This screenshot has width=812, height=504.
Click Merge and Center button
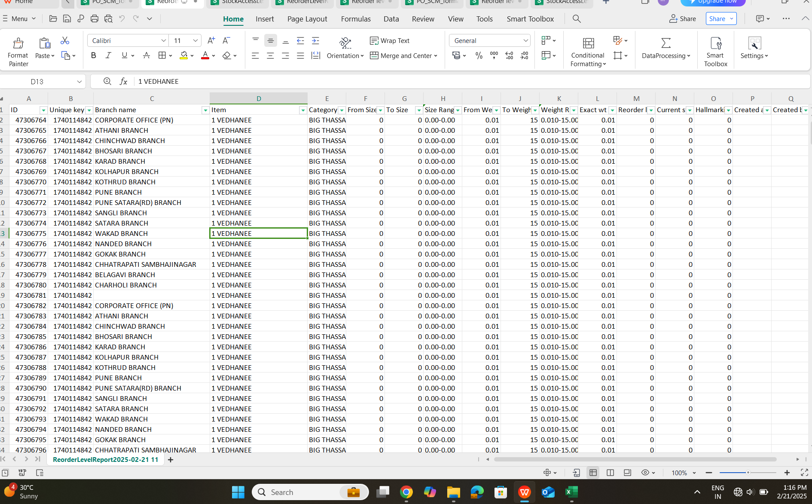403,55
